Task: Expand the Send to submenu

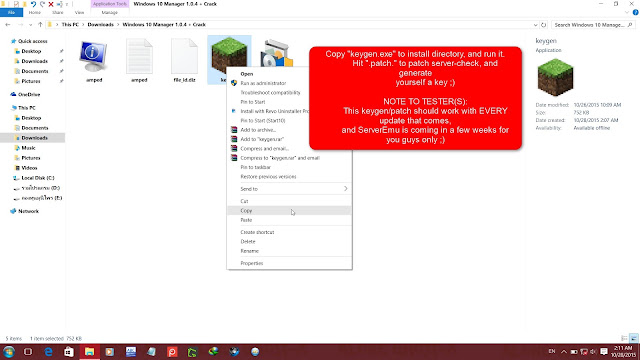Action: coord(289,189)
